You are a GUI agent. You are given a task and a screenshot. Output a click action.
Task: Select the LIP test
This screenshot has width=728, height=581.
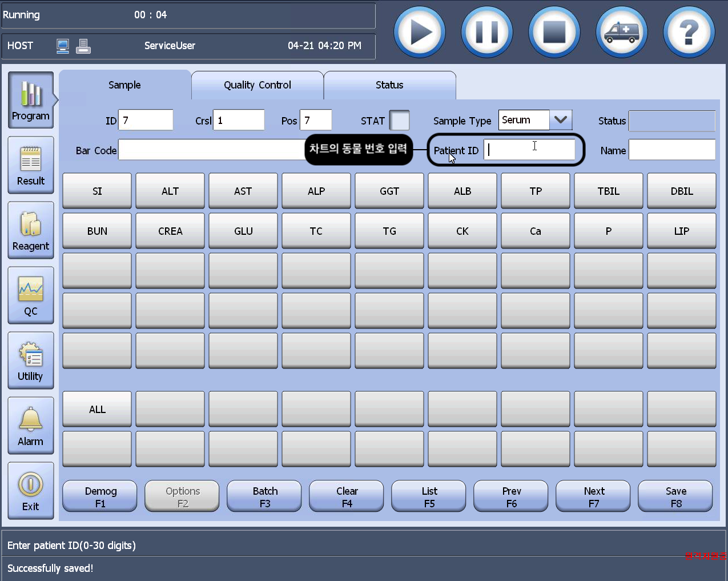pos(682,231)
